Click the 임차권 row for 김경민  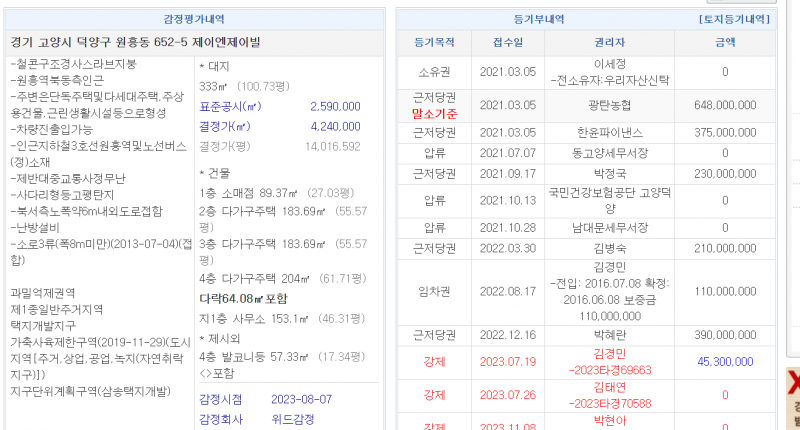tap(434, 291)
